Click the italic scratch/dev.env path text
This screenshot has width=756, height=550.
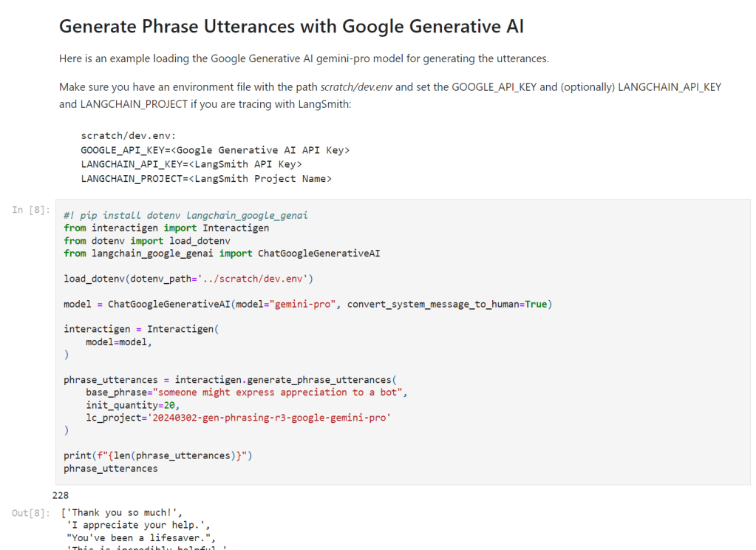[357, 87]
